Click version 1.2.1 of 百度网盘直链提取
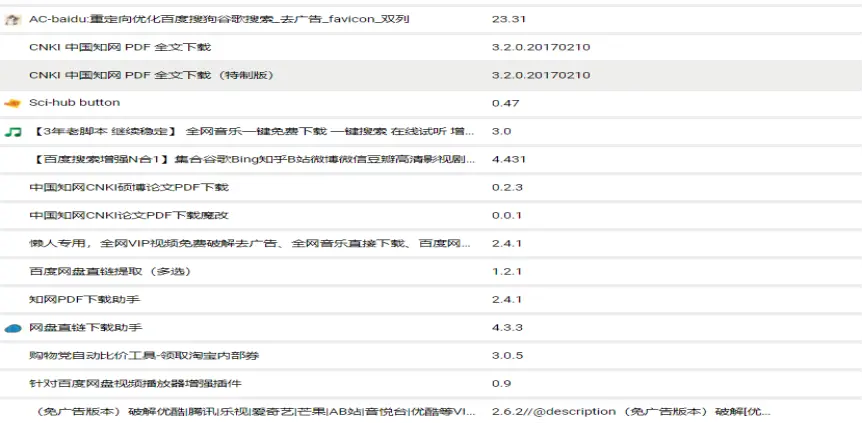Viewport: 863px width, 424px height. (506, 272)
